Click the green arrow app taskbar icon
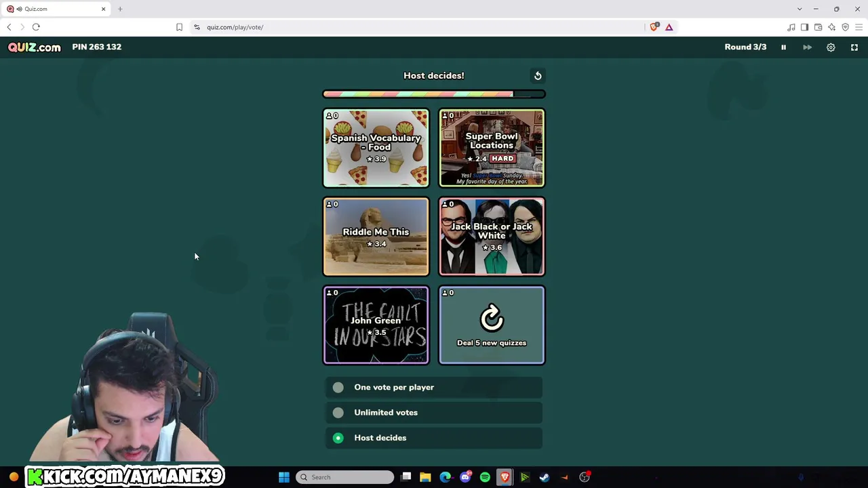The height and width of the screenshot is (488, 868). point(525,477)
